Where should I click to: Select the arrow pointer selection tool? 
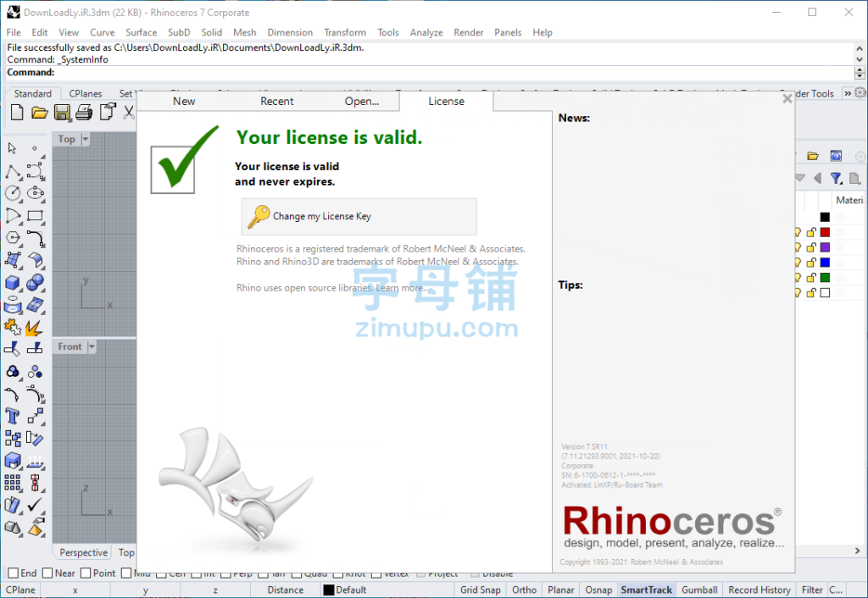pyautogui.click(x=12, y=148)
